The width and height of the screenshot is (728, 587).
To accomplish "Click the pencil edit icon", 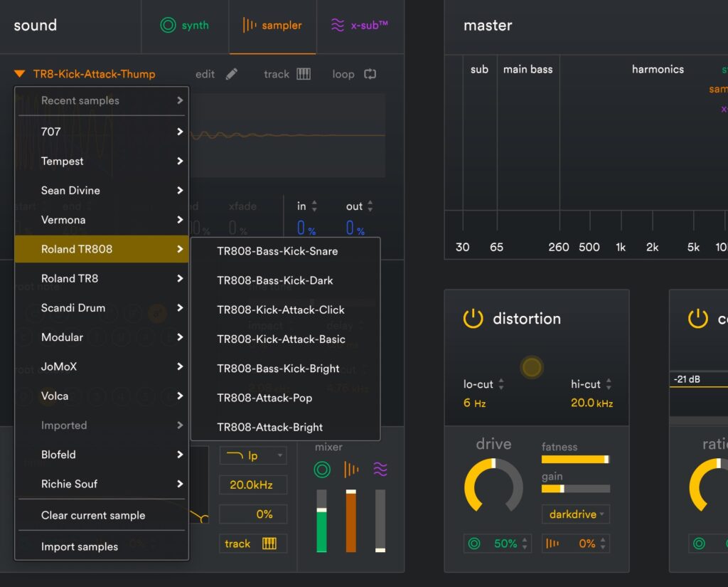I will point(232,74).
